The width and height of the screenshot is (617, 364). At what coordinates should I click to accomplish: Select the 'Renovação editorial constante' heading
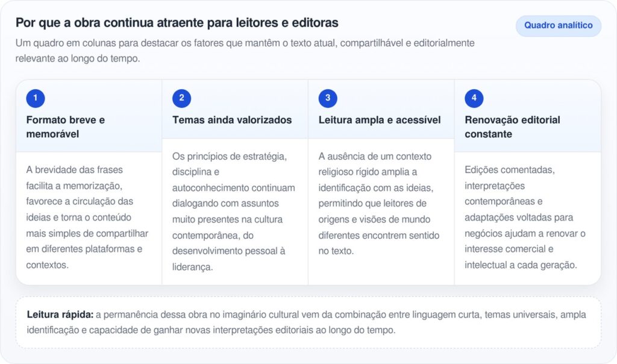click(512, 127)
